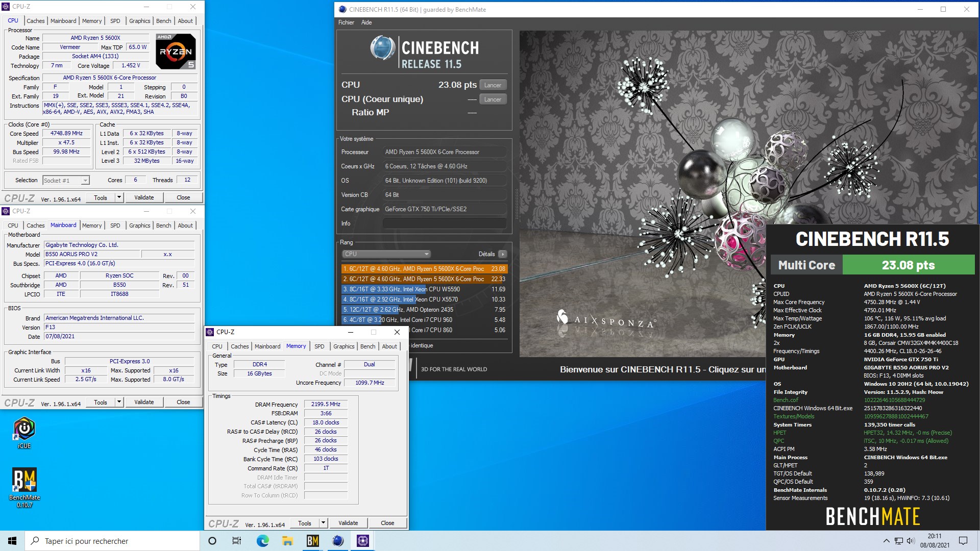
Task: Click the Core Speed value 4748.89 MHz
Action: click(66, 133)
